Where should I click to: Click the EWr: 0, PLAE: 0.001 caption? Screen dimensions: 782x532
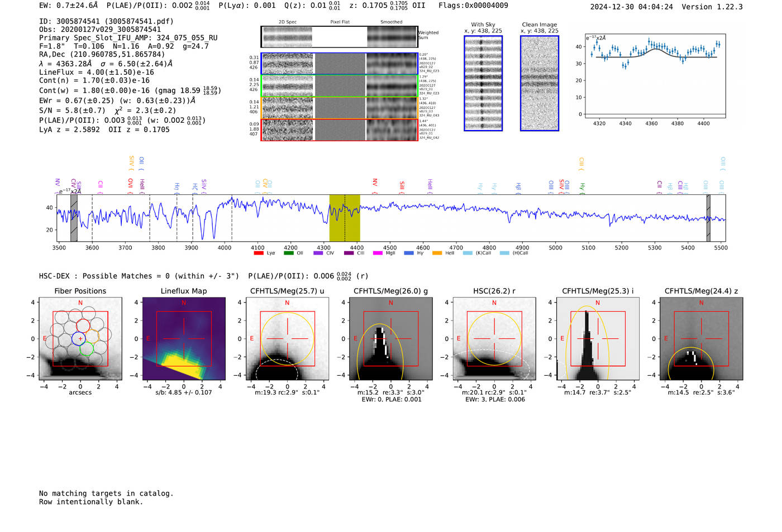click(x=392, y=400)
